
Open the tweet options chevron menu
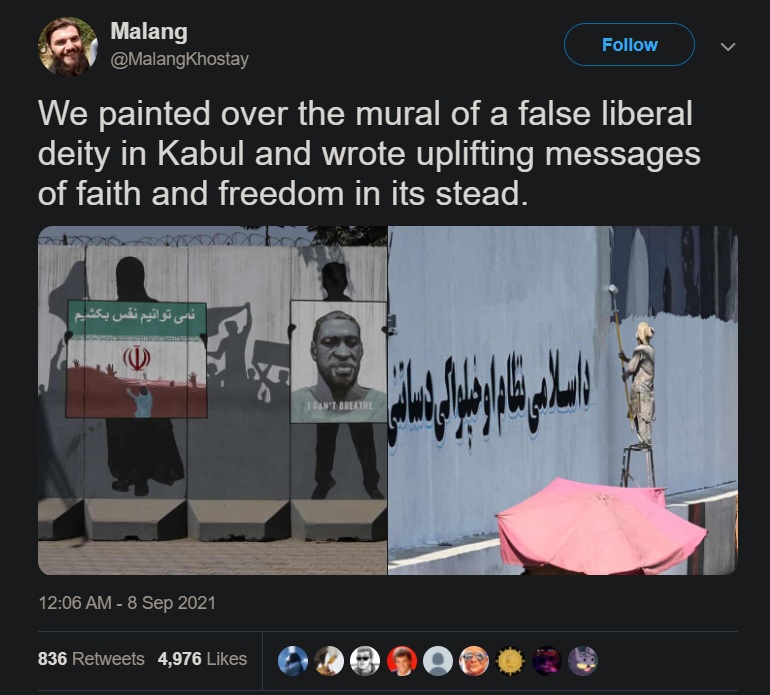[728, 47]
